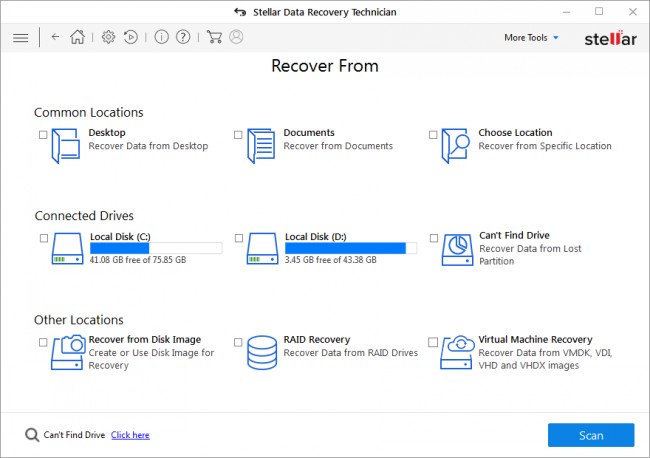Open settings gear icon
The width and height of the screenshot is (650, 458).
[108, 37]
